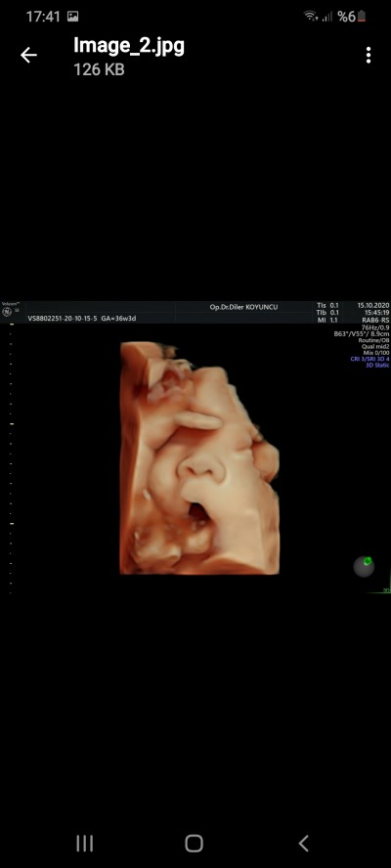This screenshot has width=391, height=868.
Task: Tap the Image_2.jpg file title
Action: click(128, 46)
